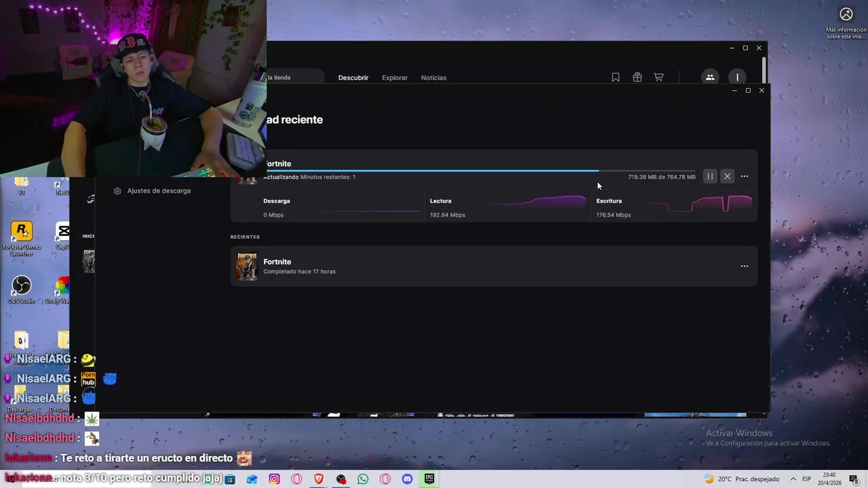Click the store search field

click(x=295, y=77)
